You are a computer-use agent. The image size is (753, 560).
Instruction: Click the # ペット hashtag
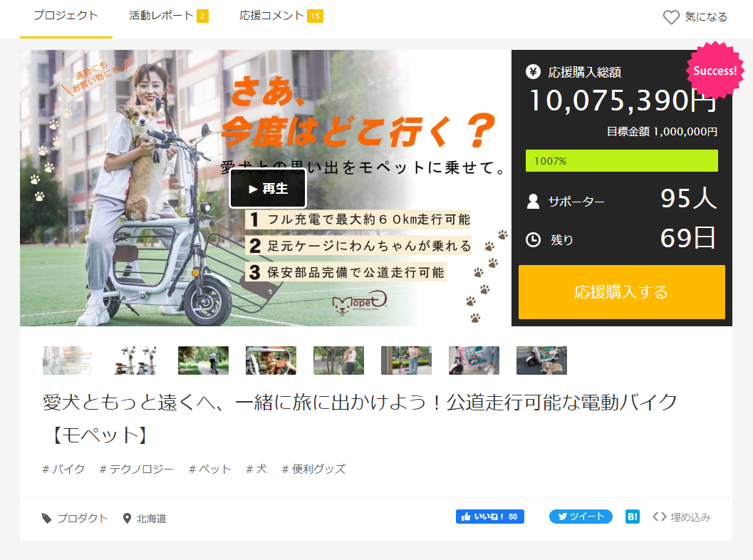[210, 469]
